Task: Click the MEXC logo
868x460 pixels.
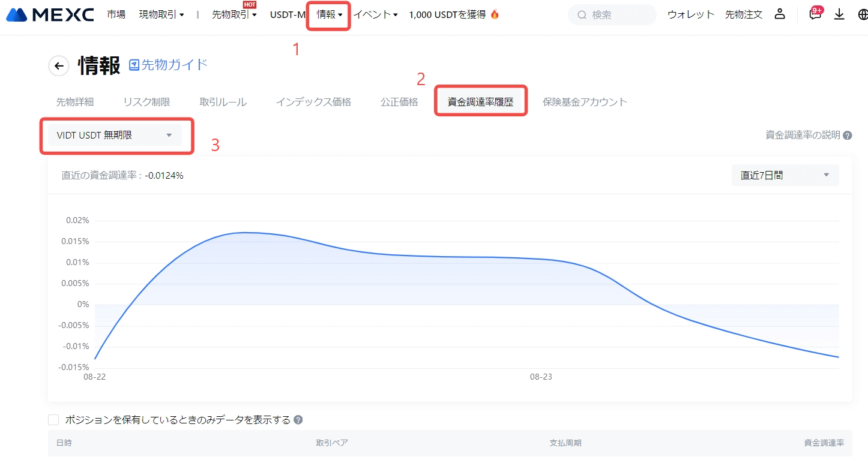Action: 50,14
